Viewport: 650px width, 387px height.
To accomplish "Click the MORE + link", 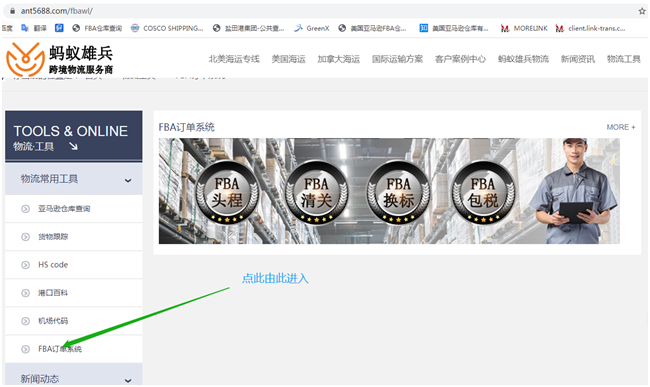I will [x=621, y=127].
